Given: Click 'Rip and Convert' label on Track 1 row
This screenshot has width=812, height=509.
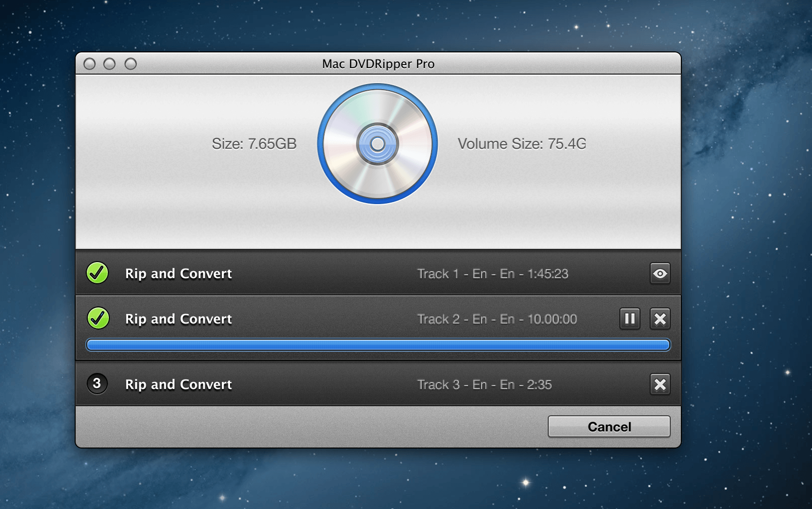Looking at the screenshot, I should pos(179,274).
